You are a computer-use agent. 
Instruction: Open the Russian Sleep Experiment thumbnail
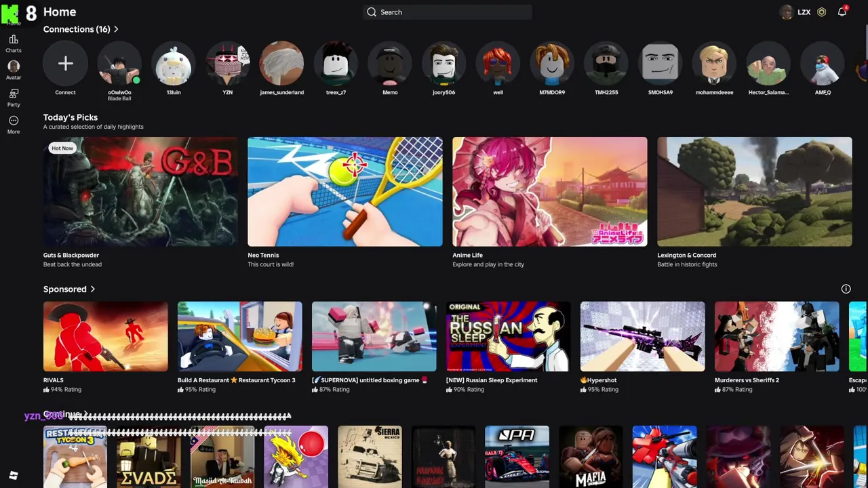[509, 337]
